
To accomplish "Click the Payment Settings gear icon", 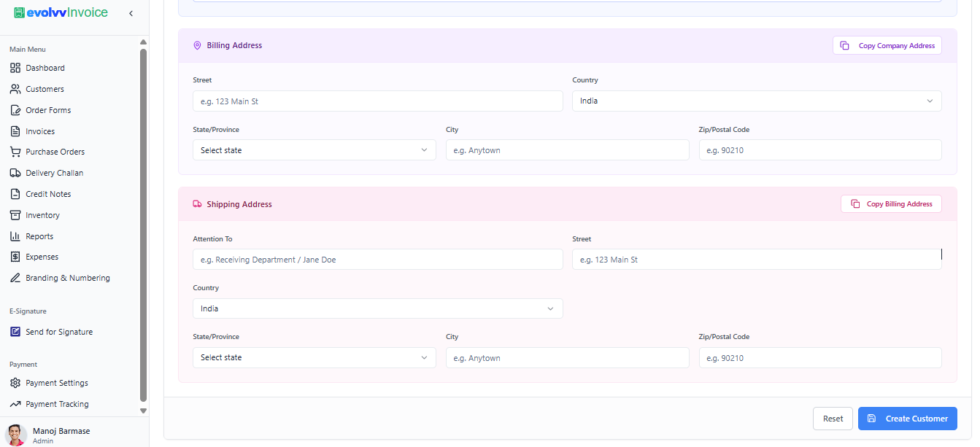I will click(x=15, y=383).
